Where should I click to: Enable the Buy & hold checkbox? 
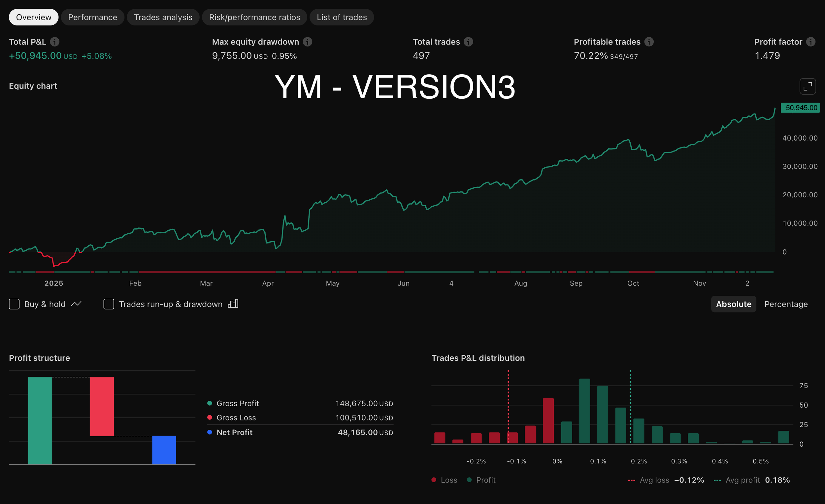click(14, 304)
